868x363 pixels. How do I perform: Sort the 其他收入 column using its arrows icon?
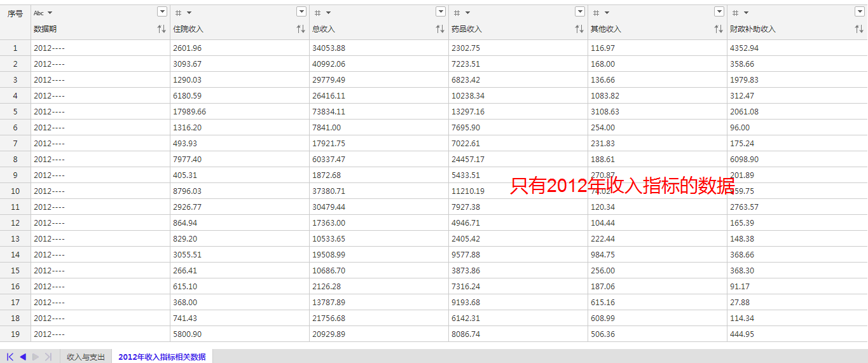(719, 29)
